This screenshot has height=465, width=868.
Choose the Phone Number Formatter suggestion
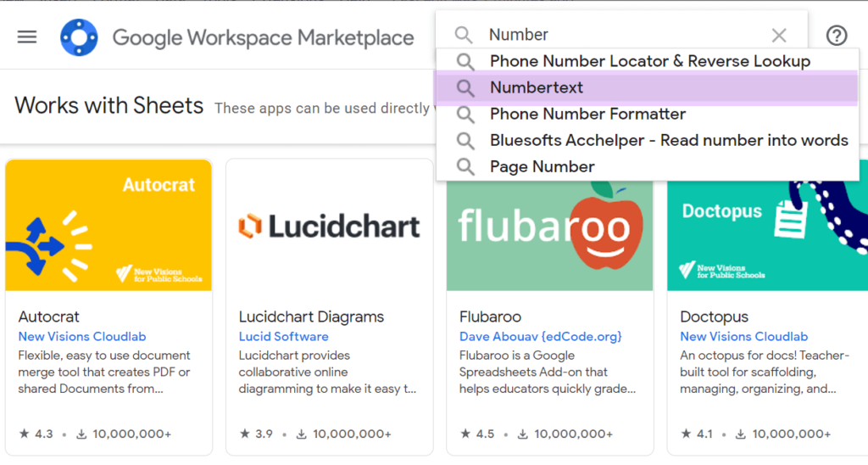pyautogui.click(x=648, y=115)
